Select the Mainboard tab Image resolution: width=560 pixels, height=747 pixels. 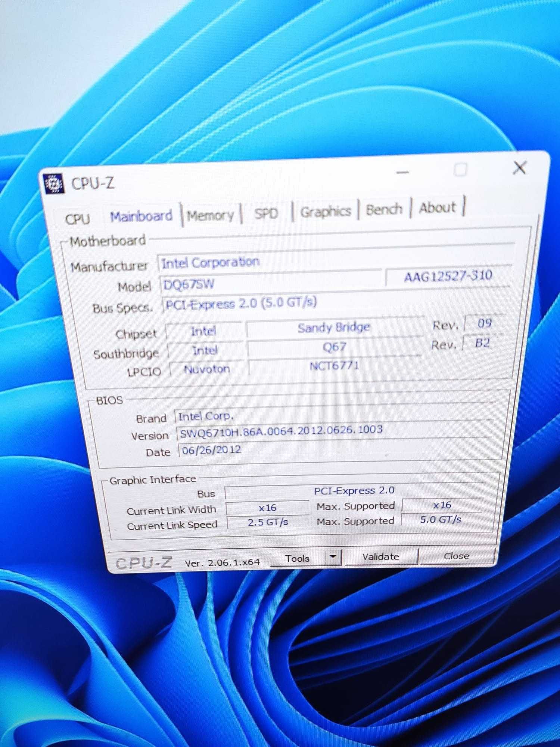point(141,216)
